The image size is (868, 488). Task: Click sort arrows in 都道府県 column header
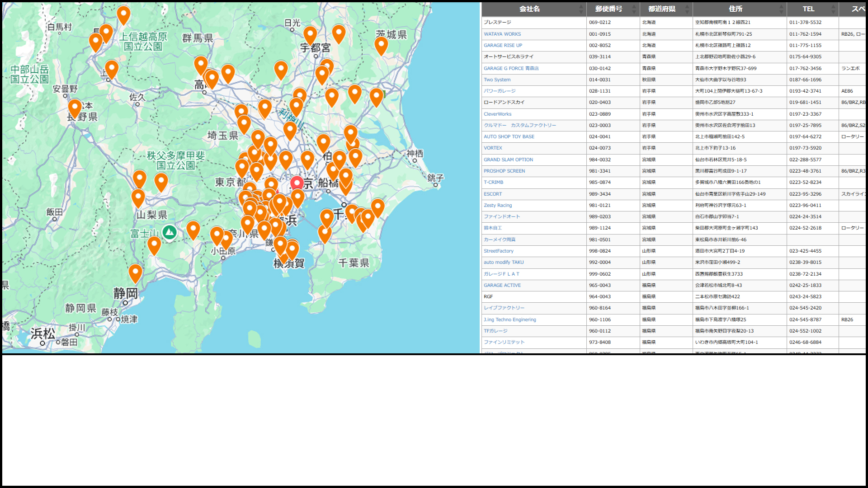pos(687,9)
